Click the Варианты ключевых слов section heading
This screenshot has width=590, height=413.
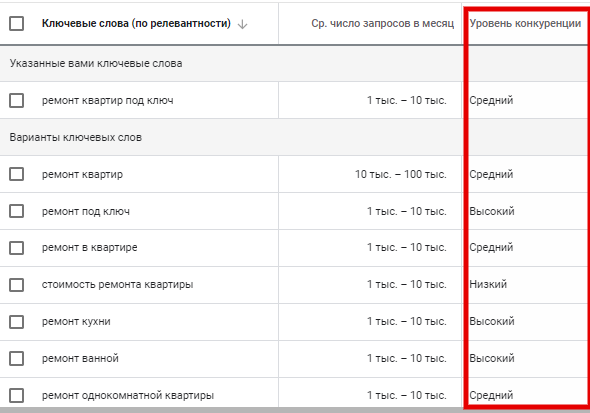click(x=76, y=137)
